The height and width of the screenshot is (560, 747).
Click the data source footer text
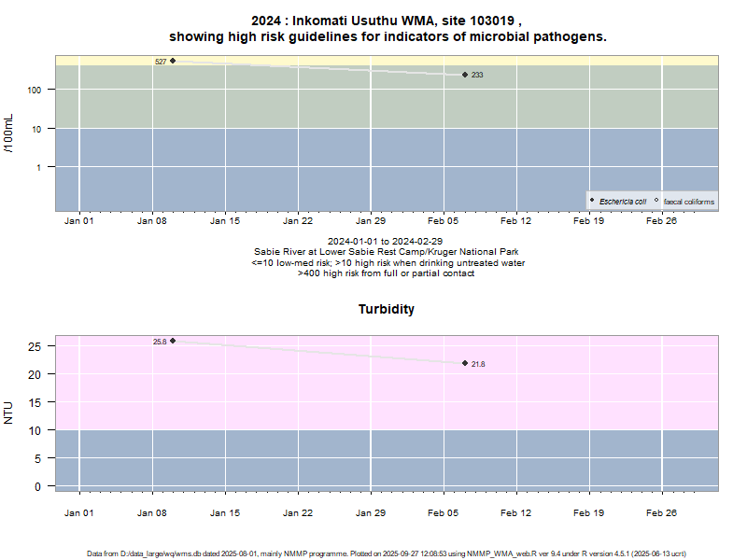(x=387, y=553)
